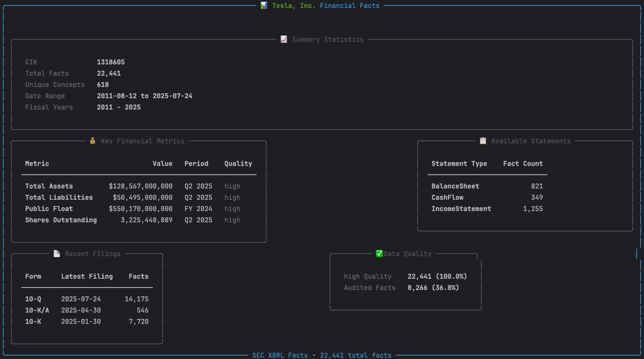Image resolution: width=644 pixels, height=359 pixels.
Task: Click the 'Public Float' metric row label
Action: [49, 209]
